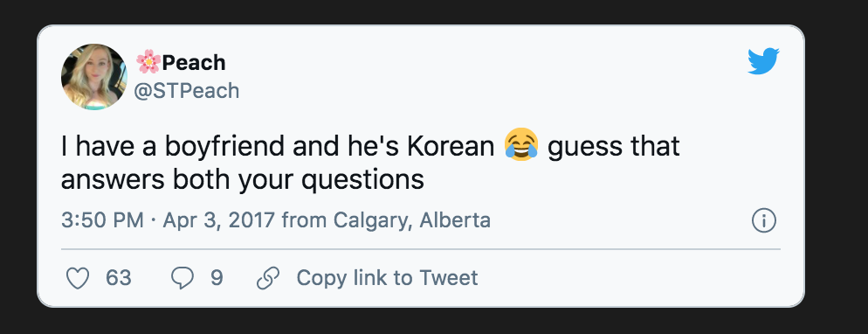Click the tweet line mentioning boyfriend
Viewport: 868px width, 334px height.
pos(369,146)
